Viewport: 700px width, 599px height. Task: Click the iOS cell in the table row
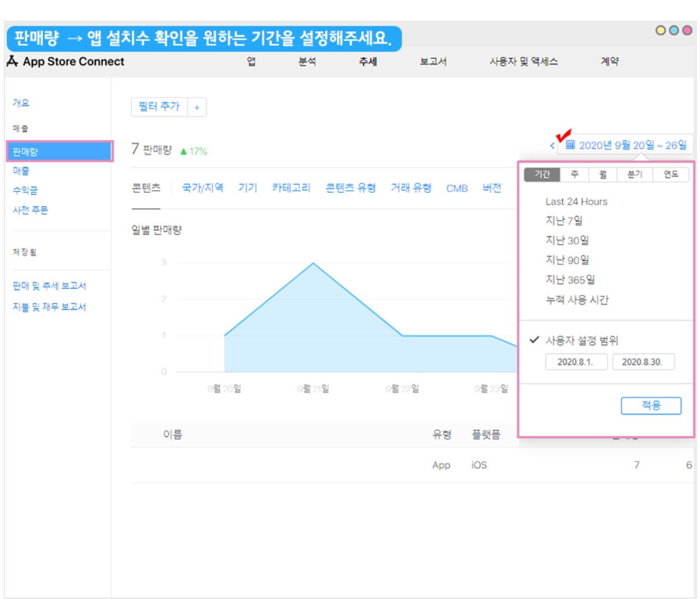pyautogui.click(x=479, y=465)
